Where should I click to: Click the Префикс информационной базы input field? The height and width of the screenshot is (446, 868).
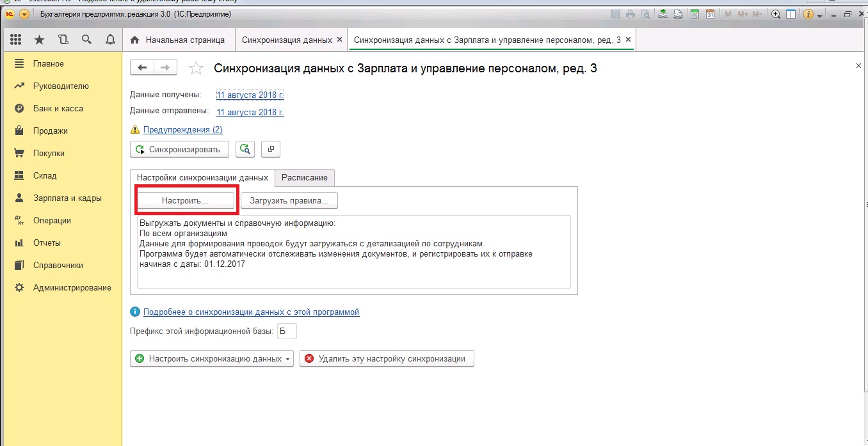(287, 331)
